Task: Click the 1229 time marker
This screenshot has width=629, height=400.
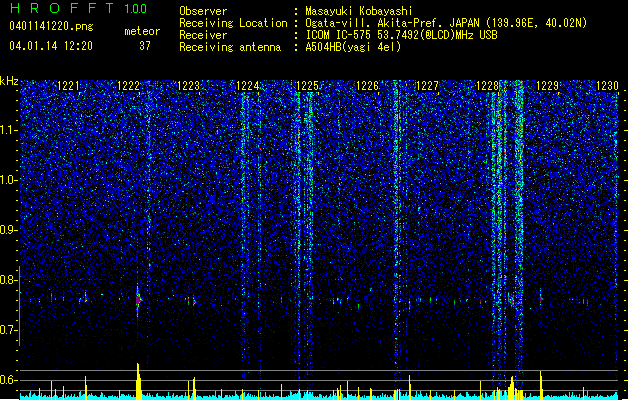Action: tap(548, 86)
